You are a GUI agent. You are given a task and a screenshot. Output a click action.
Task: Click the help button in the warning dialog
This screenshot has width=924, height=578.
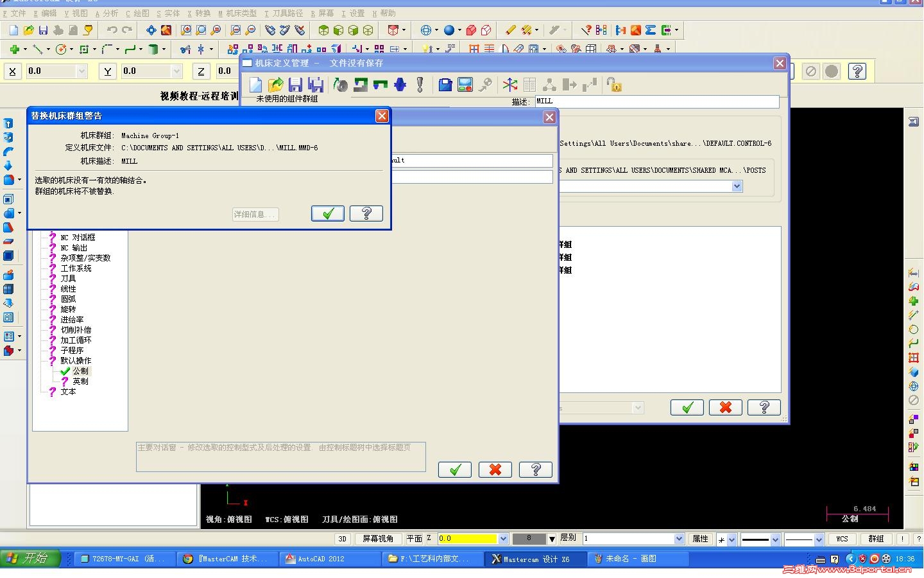pyautogui.click(x=366, y=213)
